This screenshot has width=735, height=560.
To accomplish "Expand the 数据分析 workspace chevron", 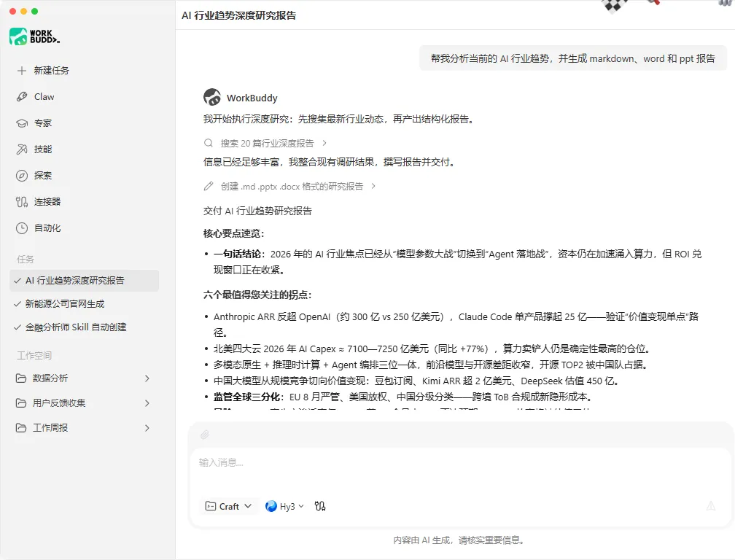I will click(x=147, y=378).
